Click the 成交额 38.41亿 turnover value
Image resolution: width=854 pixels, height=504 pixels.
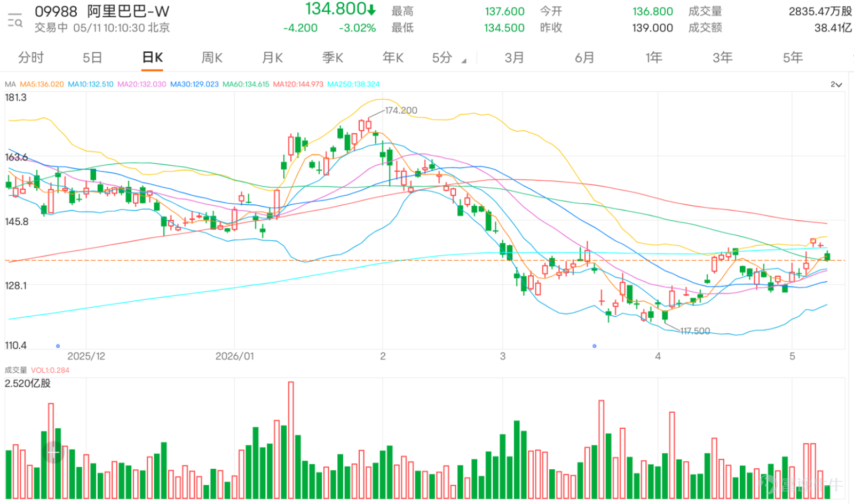(x=833, y=28)
